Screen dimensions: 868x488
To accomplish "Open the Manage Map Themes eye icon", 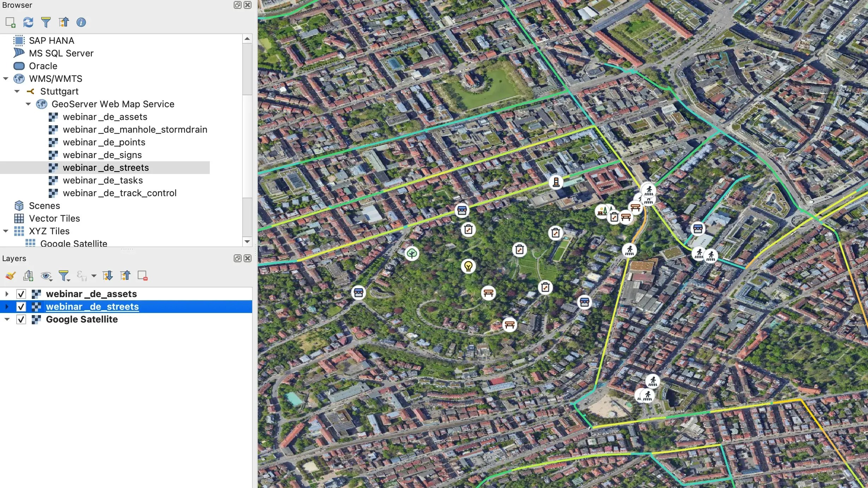I will click(x=46, y=276).
